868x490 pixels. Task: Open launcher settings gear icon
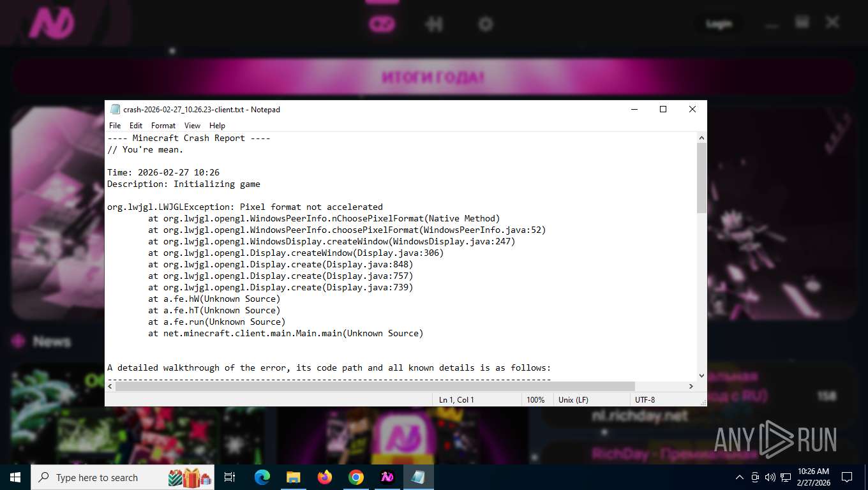486,24
